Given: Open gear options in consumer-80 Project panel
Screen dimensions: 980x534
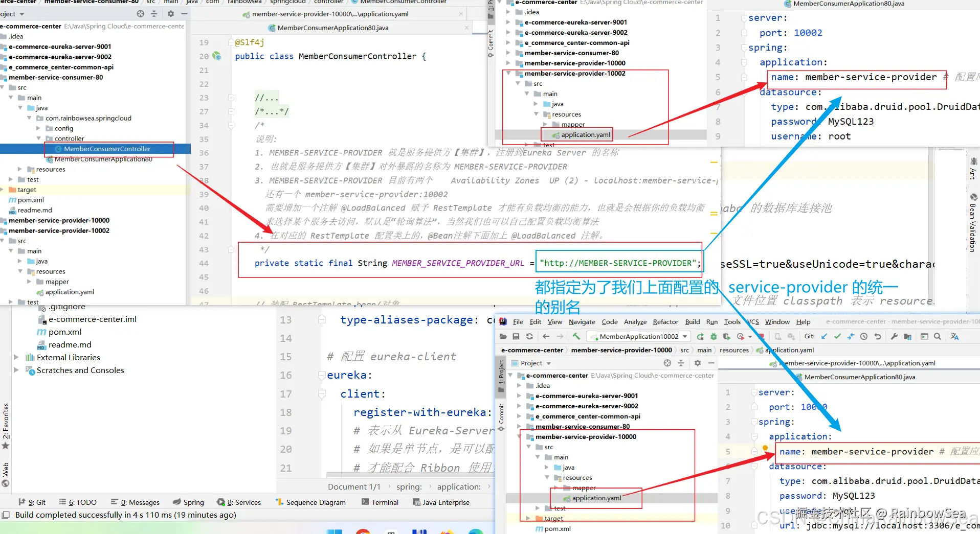Looking at the screenshot, I should pos(171,14).
